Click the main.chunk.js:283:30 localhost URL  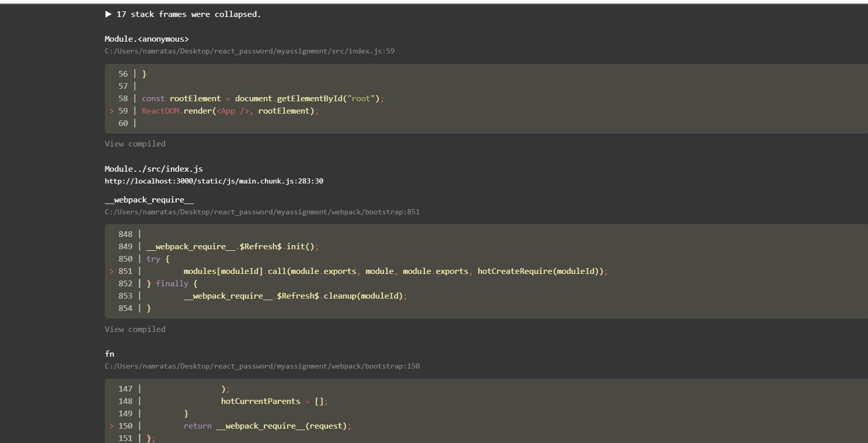(x=214, y=181)
